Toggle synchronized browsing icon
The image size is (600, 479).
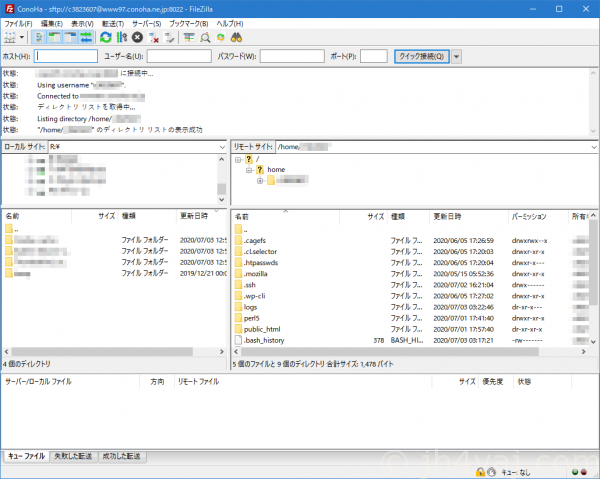click(x=221, y=37)
